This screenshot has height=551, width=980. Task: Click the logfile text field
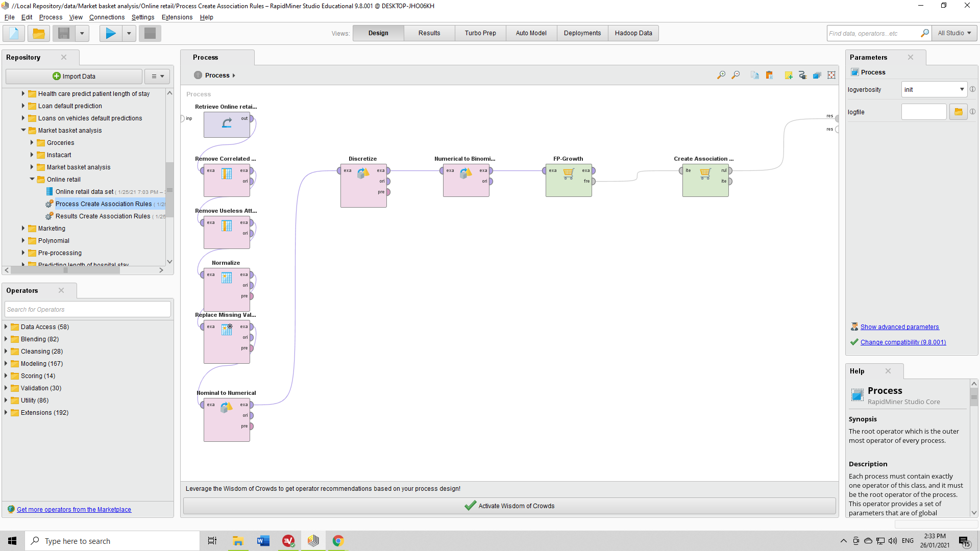tap(924, 112)
